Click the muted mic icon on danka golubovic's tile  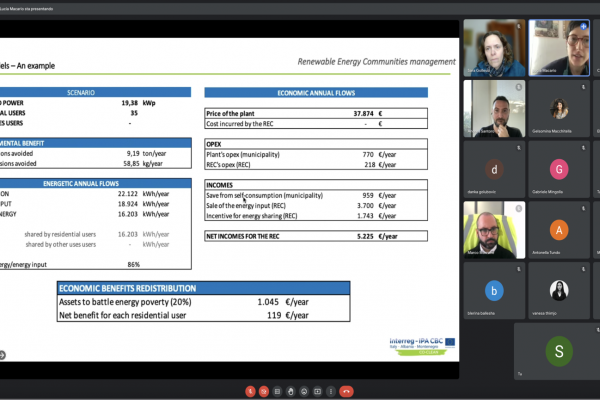pos(518,148)
